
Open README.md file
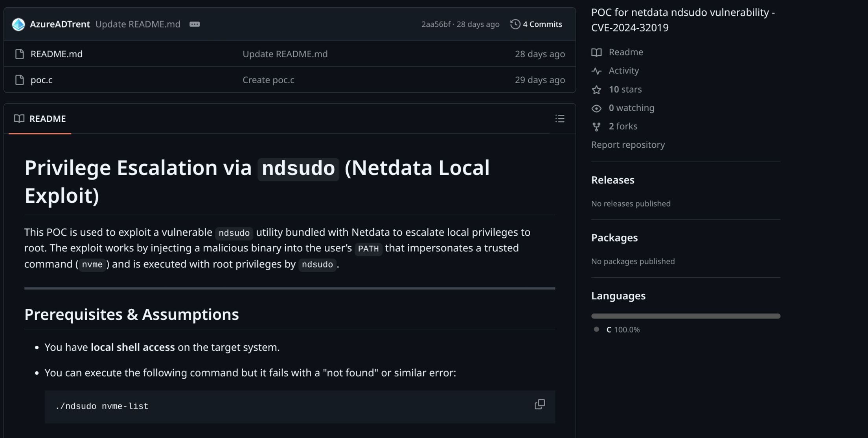click(x=57, y=54)
